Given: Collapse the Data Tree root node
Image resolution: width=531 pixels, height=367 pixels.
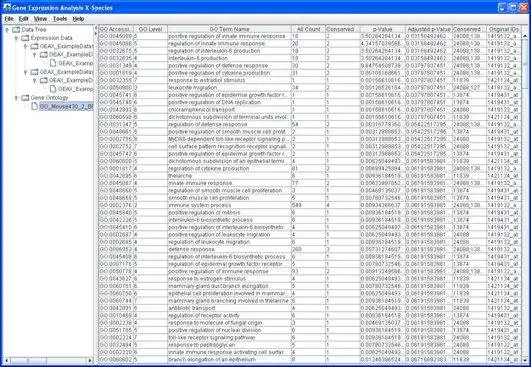Looking at the screenshot, I should coord(7,30).
